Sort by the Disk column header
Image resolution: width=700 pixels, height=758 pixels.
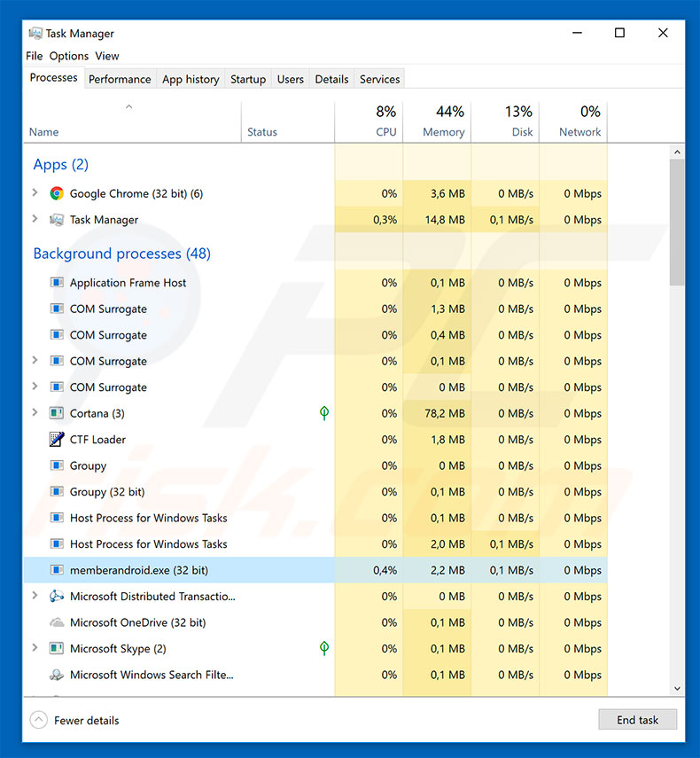coord(505,121)
